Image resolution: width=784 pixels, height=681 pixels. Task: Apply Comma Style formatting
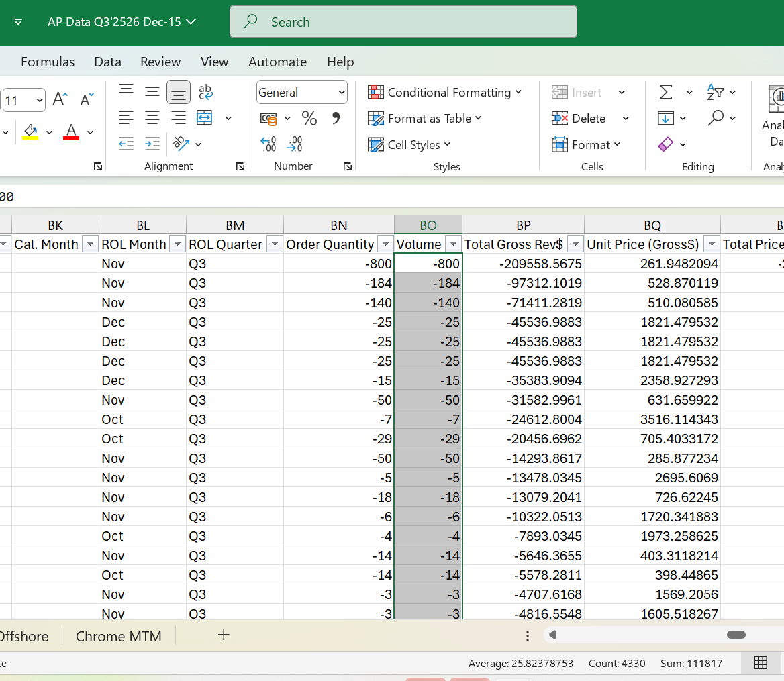336,119
